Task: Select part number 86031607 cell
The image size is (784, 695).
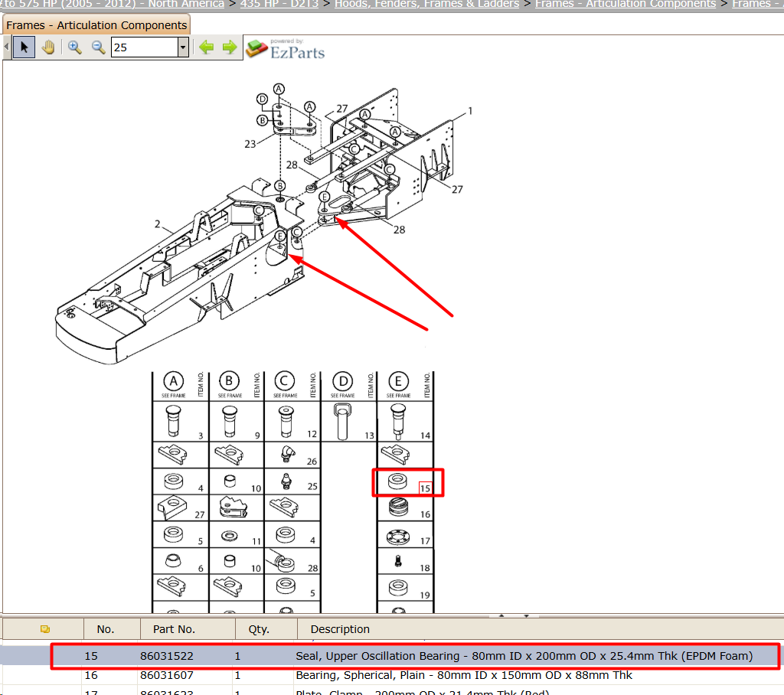Action: (166, 675)
